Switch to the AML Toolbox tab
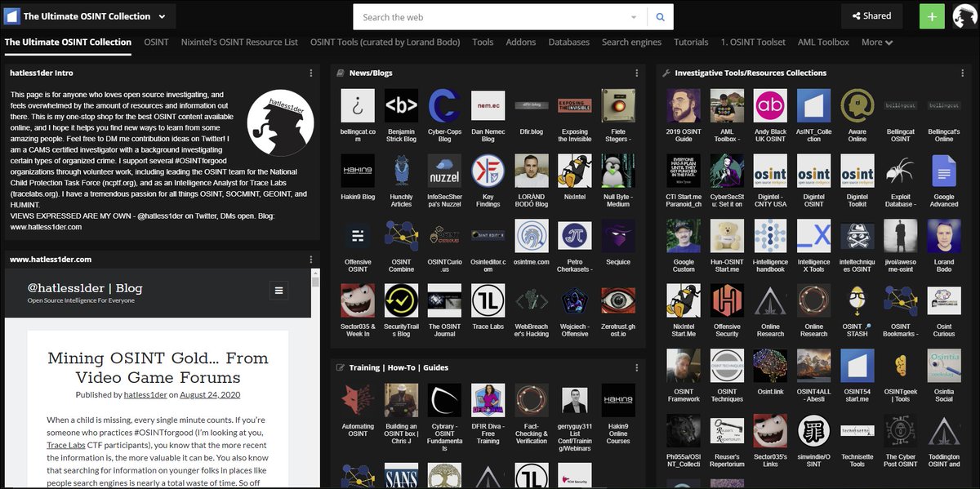The width and height of the screenshot is (980, 489). click(x=823, y=42)
